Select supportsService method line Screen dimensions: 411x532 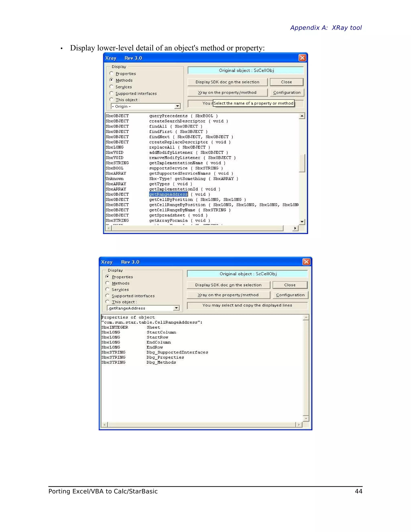click(x=164, y=168)
